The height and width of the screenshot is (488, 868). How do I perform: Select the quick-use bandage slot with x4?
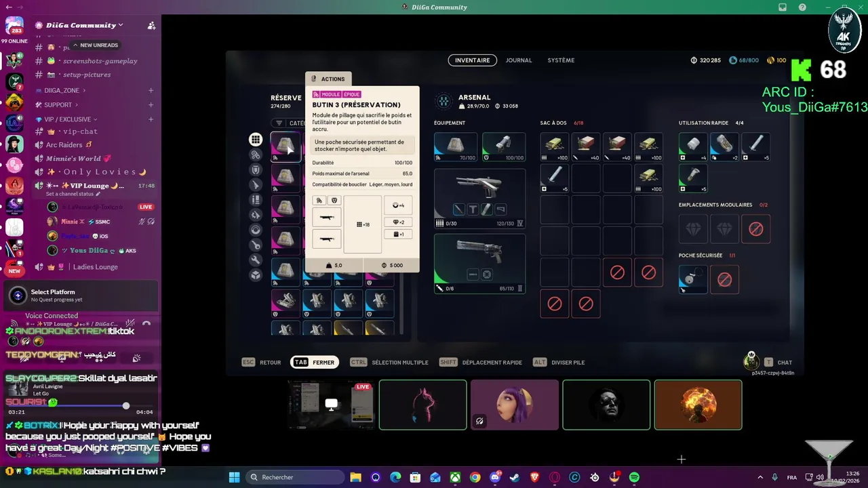tap(693, 146)
